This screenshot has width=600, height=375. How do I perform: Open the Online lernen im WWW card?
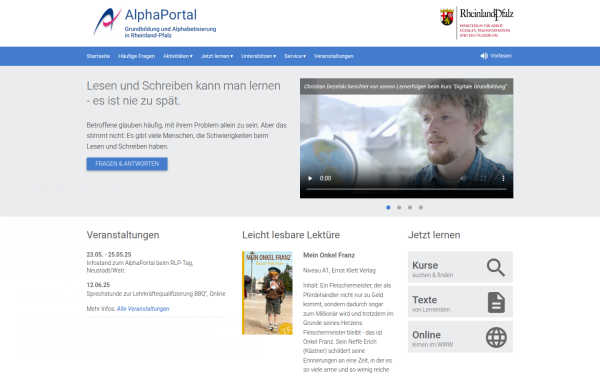point(460,337)
